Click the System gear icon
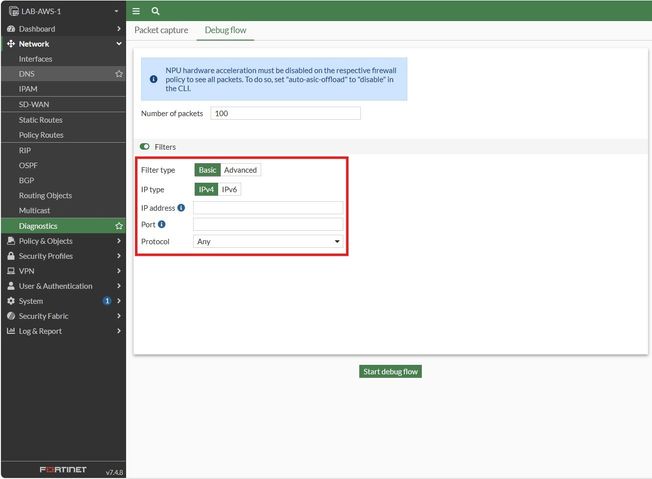This screenshot has width=652, height=479. [x=11, y=301]
